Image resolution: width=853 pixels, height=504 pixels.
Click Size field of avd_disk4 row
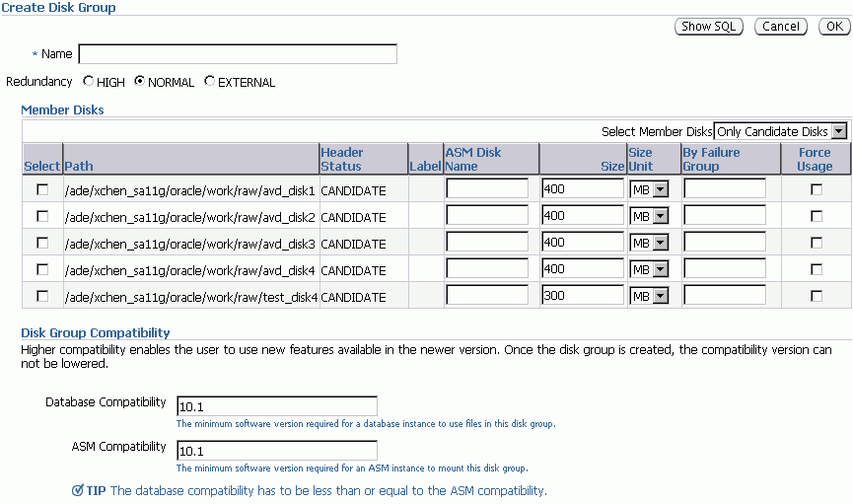pyautogui.click(x=583, y=268)
